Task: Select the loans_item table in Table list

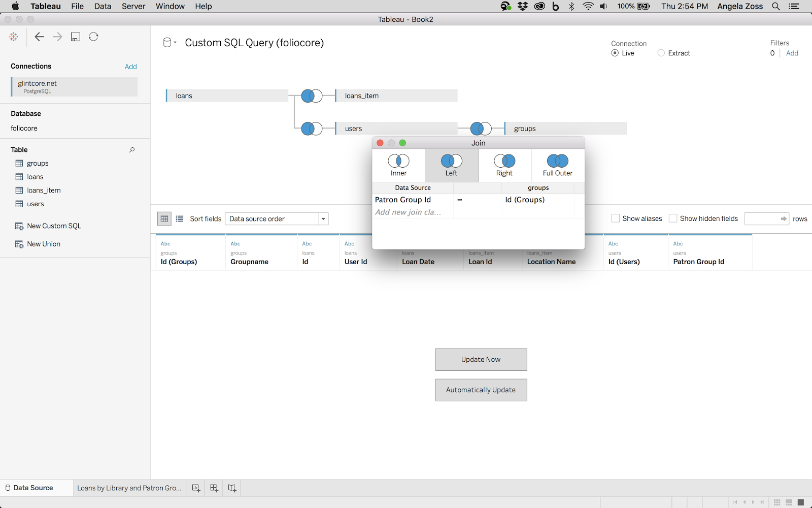Action: [44, 190]
